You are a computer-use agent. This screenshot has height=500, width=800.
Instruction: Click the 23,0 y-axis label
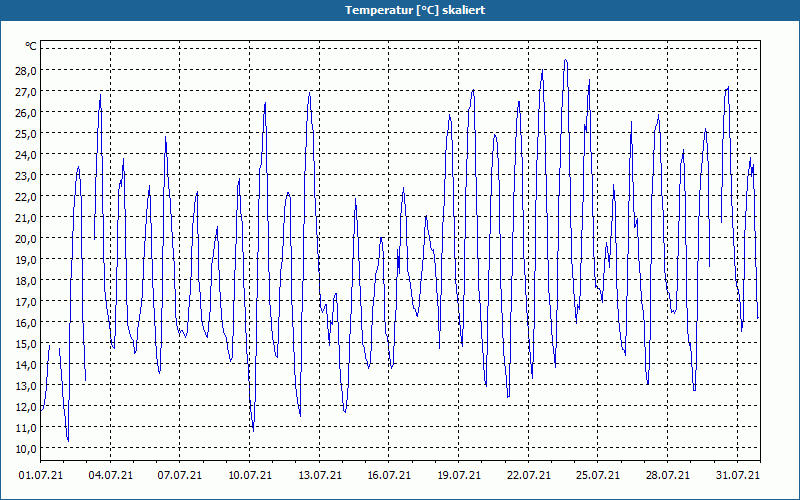[26, 176]
